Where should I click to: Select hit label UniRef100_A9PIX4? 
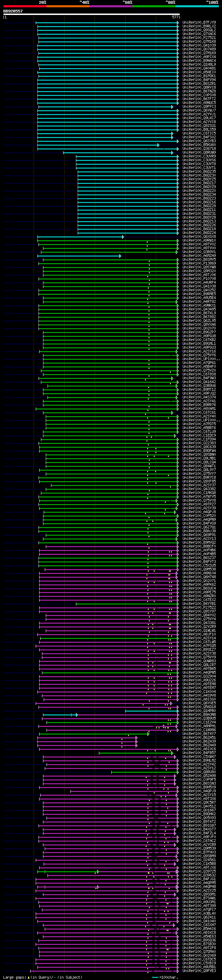point(199,57)
